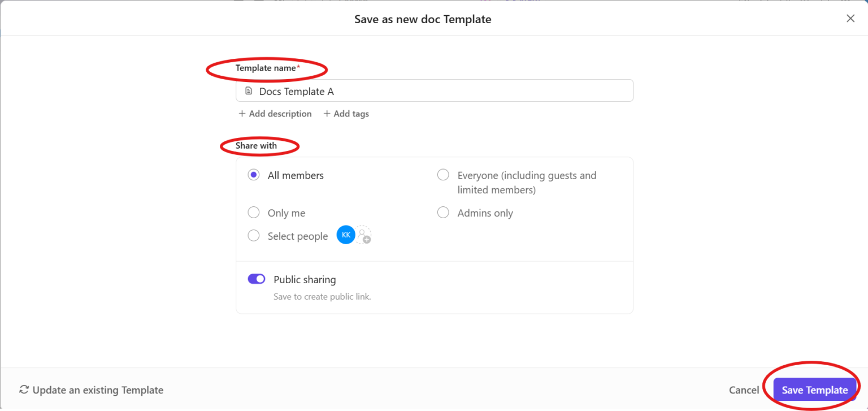Image resolution: width=868 pixels, height=411 pixels.
Task: Click the plus icon before 'Add tags'
Action: coord(327,113)
